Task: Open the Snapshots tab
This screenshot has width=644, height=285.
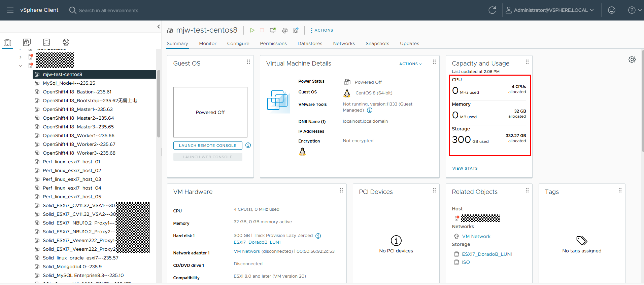Action: pyautogui.click(x=377, y=43)
